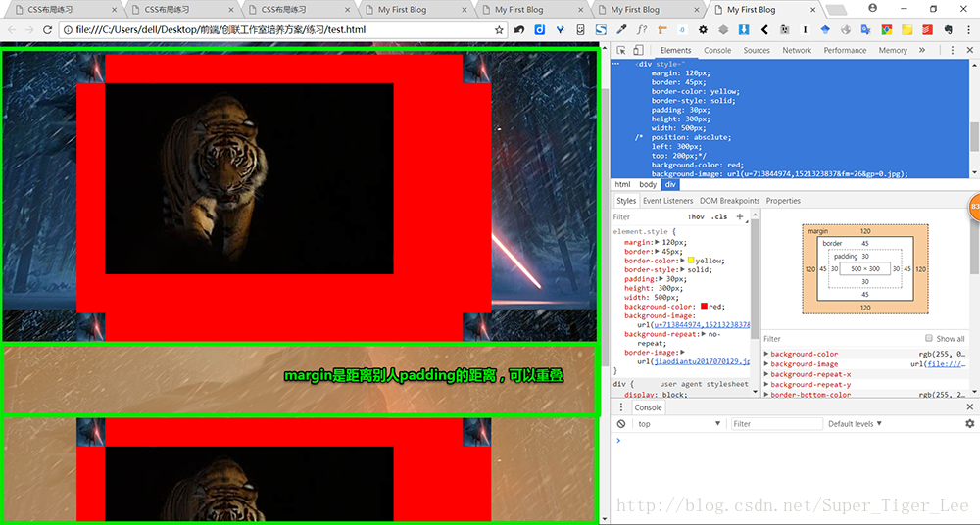
Task: Open the Memory tab
Action: point(893,51)
